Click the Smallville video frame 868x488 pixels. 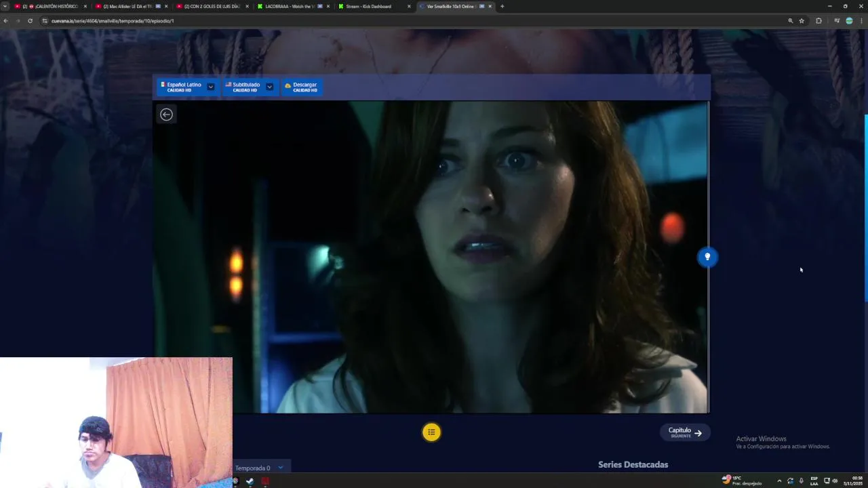[x=431, y=257]
